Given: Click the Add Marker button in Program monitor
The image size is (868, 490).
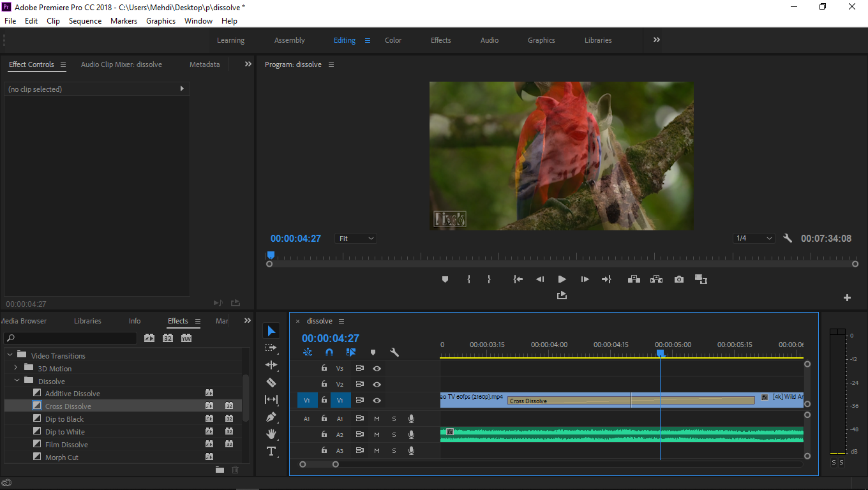Looking at the screenshot, I should (445, 279).
